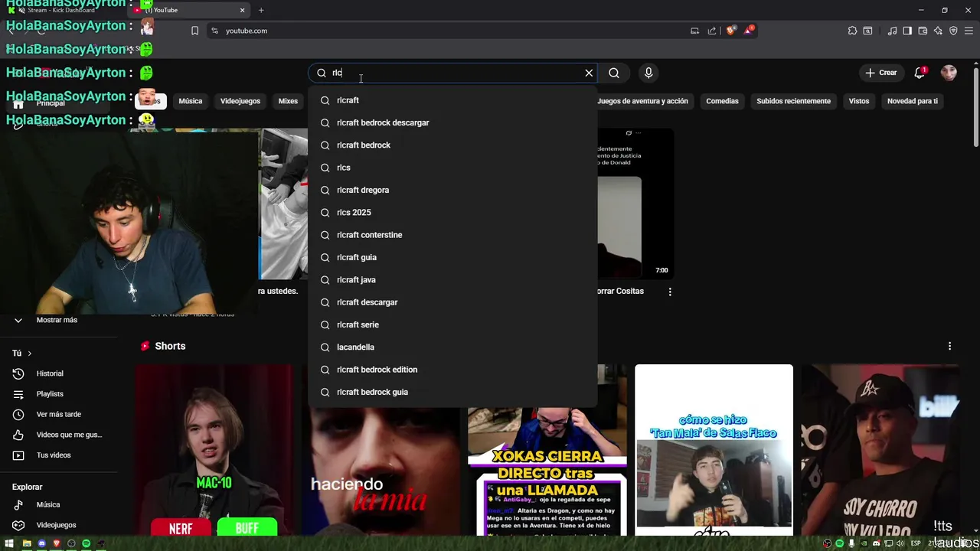Open the browser hamburger menu

969,31
